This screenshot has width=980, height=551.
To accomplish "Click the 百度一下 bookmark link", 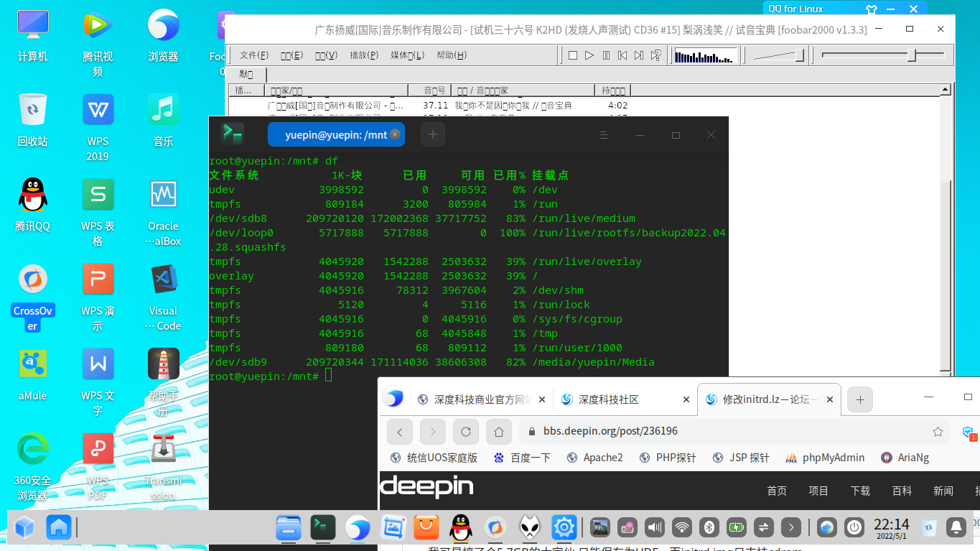I will tap(522, 458).
